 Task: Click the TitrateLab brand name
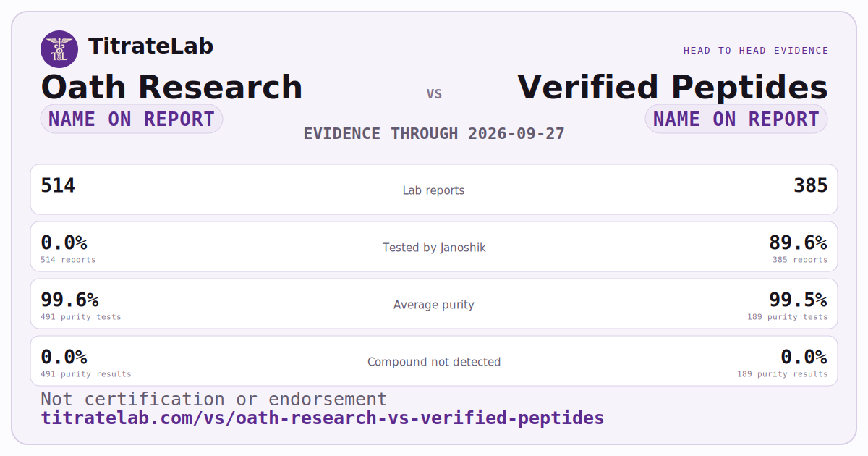[x=150, y=46]
